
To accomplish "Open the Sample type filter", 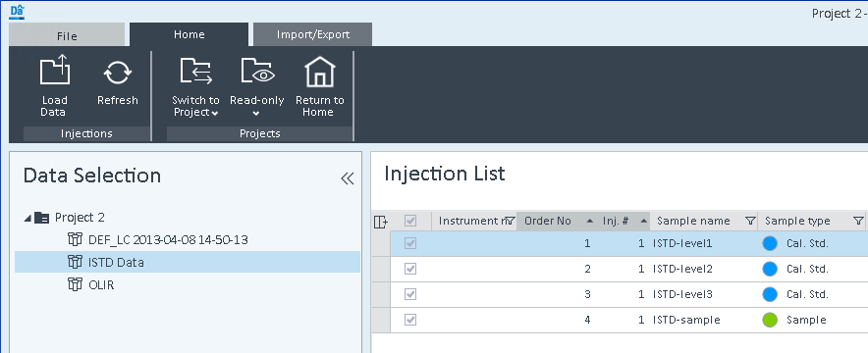I will point(857,221).
